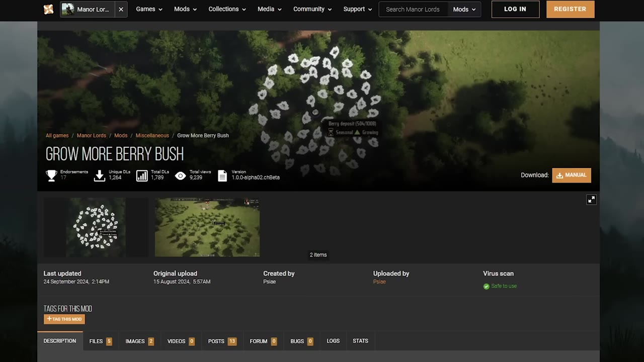Open the BUGS tab
644x362 pixels.
[302, 341]
